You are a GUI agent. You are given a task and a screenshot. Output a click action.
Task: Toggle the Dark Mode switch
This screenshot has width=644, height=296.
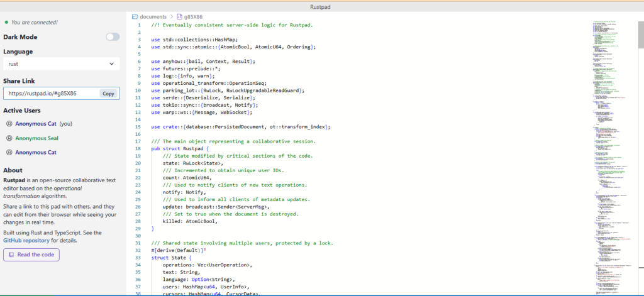[x=113, y=37]
